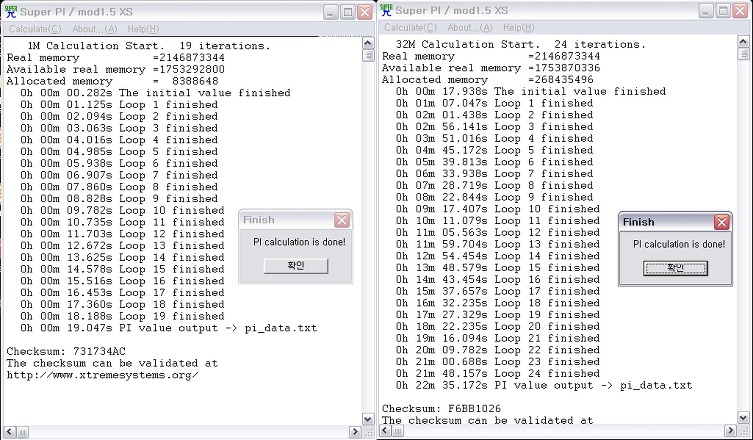
Task: Click the 'Loop 24 finished' line
Action: [x=498, y=373]
